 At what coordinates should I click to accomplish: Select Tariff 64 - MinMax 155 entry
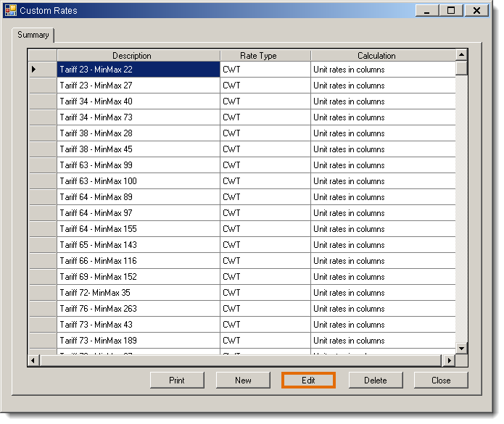click(138, 229)
